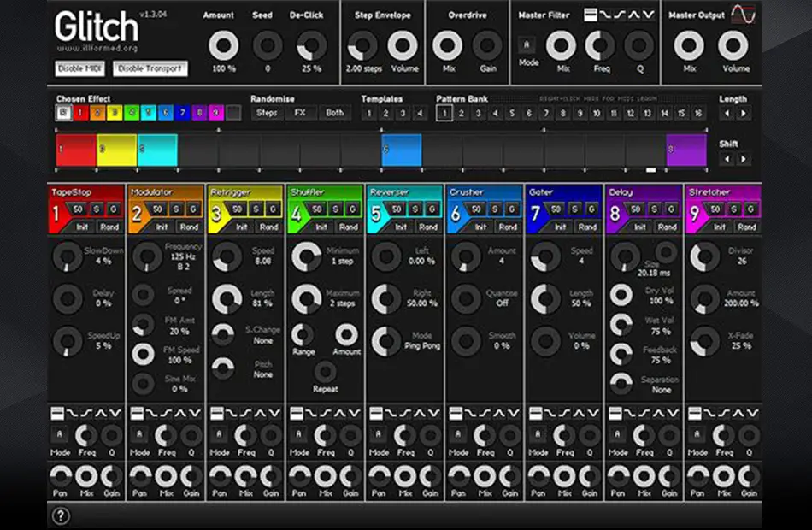Shift pattern left with Shift arrow

pos(727,158)
